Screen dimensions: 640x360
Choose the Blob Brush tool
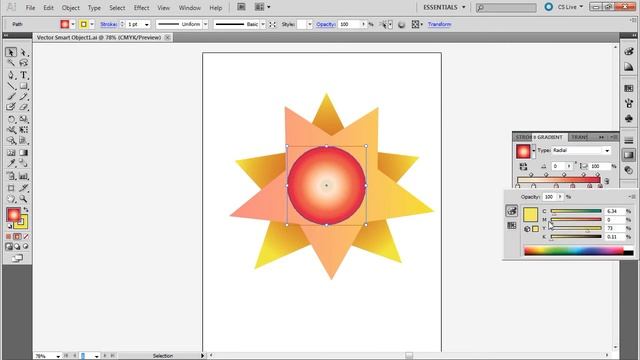point(11,107)
